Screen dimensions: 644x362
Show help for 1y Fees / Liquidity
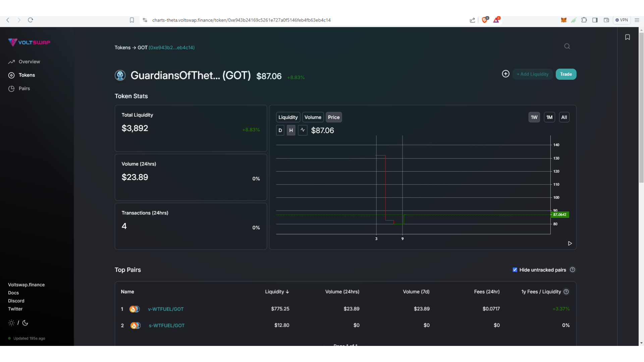tap(566, 292)
